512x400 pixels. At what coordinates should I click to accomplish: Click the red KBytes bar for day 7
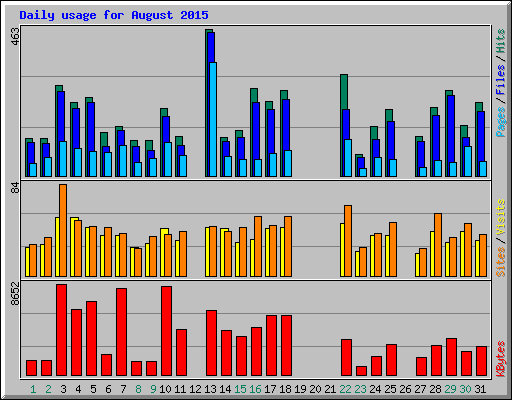[x=121, y=332]
